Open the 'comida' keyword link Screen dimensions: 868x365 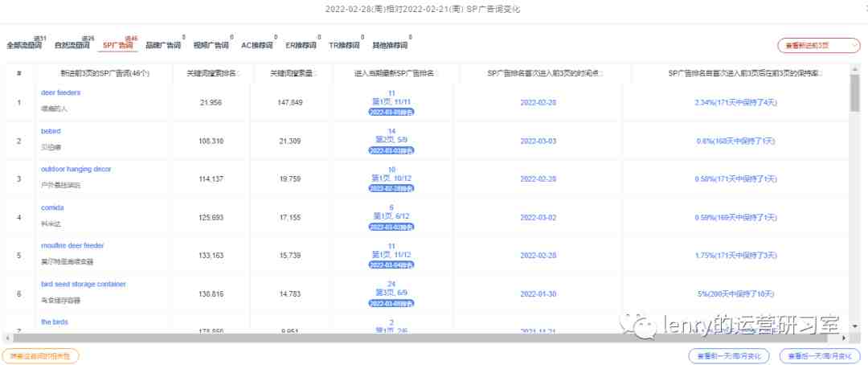(x=52, y=207)
